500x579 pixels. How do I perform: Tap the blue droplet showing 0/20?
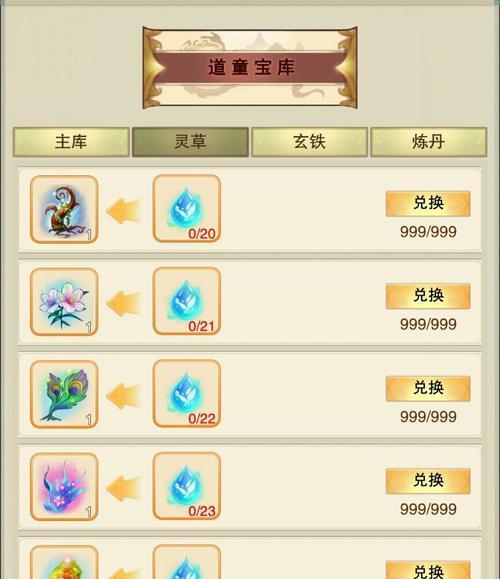click(x=187, y=209)
